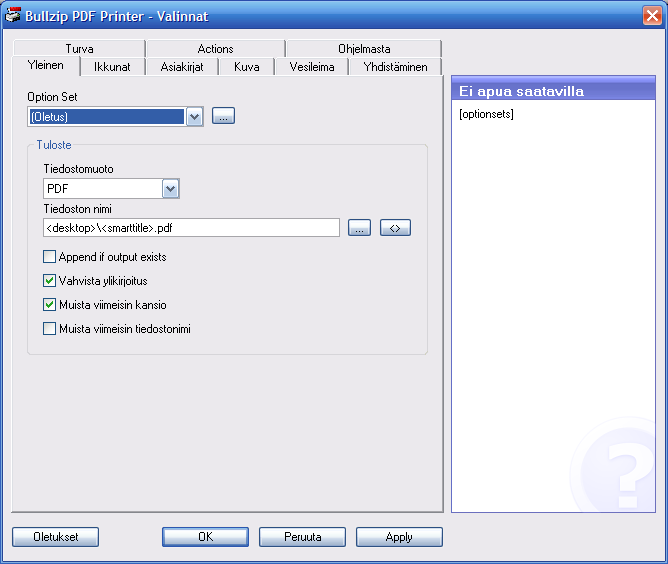The height and width of the screenshot is (564, 668).
Task: Browse for output file with ellipsis button
Action: point(359,227)
